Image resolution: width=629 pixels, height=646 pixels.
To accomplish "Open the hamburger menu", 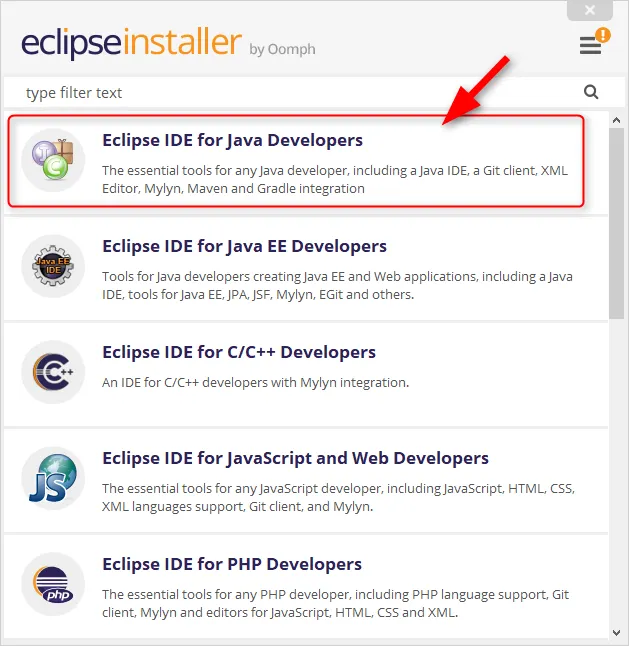I will tap(590, 46).
